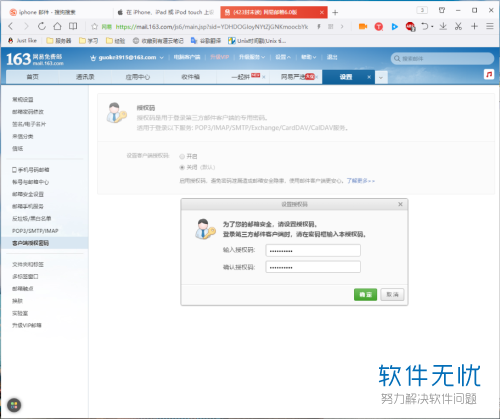This screenshot has width=500, height=419.
Task: Click the undo closed tab icon
Action: click(424, 26)
